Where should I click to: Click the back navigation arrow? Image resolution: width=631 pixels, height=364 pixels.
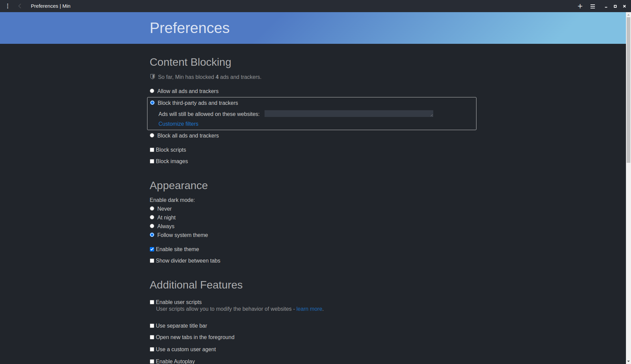[20, 6]
